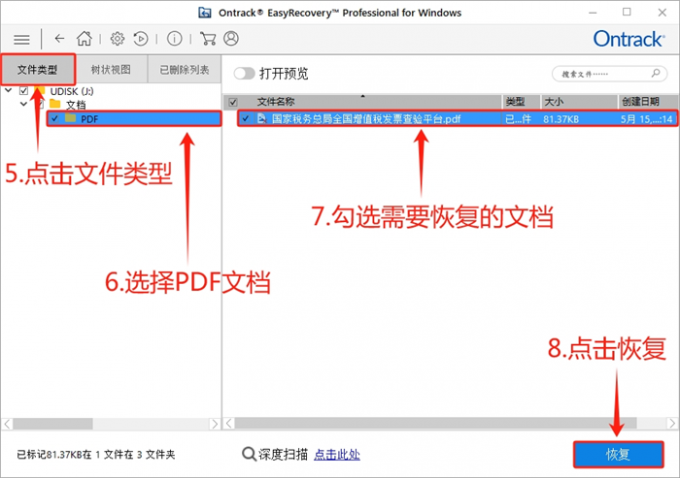Switch to the 文件类型 tab
680x478 pixels.
(x=38, y=69)
